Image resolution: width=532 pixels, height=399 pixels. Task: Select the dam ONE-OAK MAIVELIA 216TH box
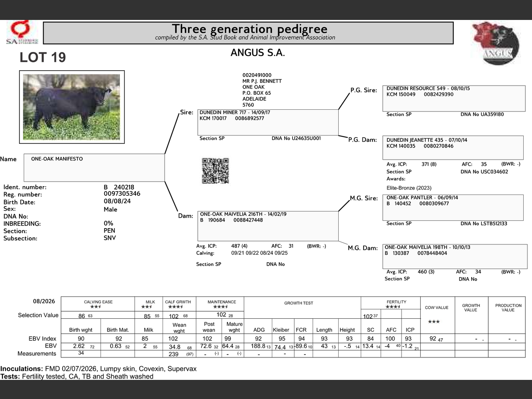pyautogui.click(x=268, y=226)
